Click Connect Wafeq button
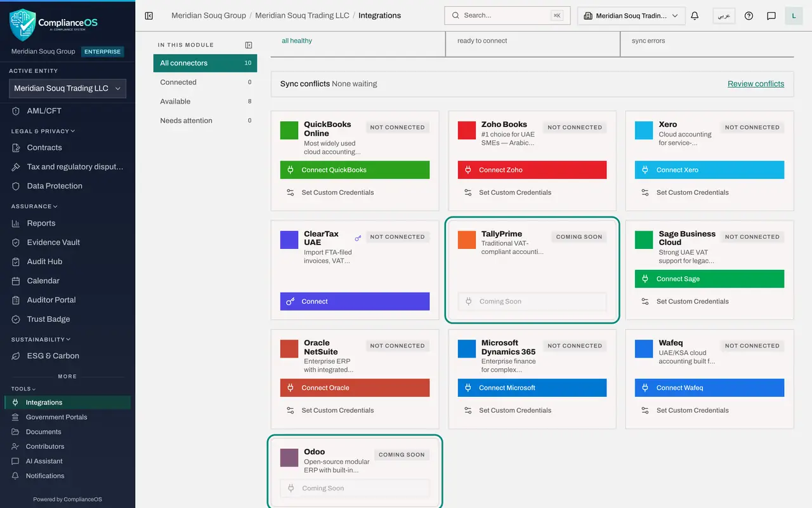The image size is (812, 508). coord(709,388)
